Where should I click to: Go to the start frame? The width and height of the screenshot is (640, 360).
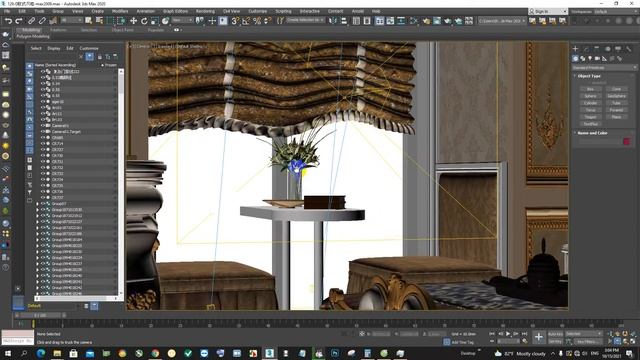pos(492,334)
